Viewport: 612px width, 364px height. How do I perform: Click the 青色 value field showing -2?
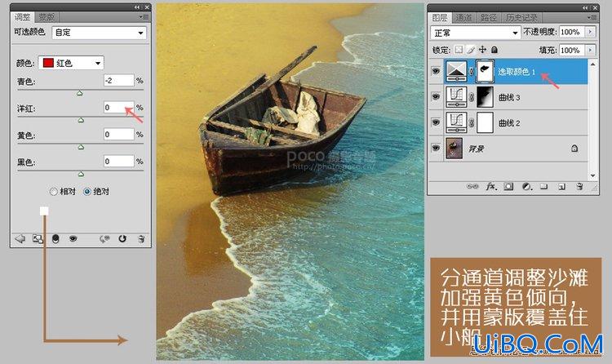click(119, 81)
